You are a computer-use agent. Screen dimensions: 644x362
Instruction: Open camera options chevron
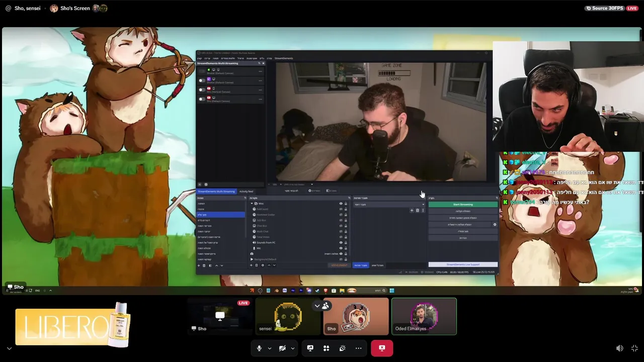(x=292, y=348)
